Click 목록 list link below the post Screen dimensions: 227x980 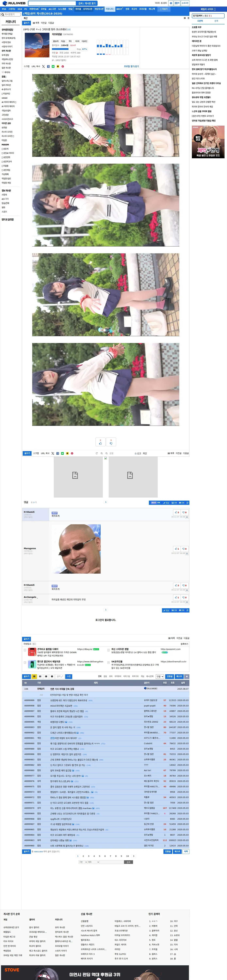[x=171, y=453]
